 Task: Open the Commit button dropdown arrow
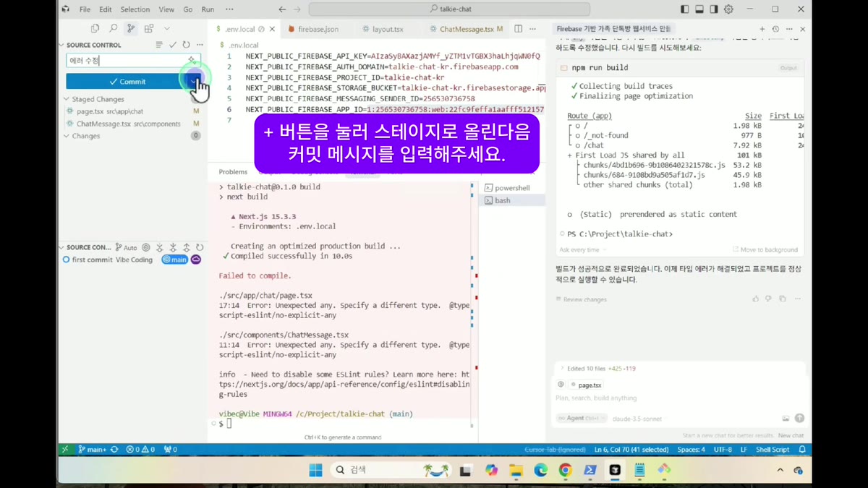[x=194, y=81]
